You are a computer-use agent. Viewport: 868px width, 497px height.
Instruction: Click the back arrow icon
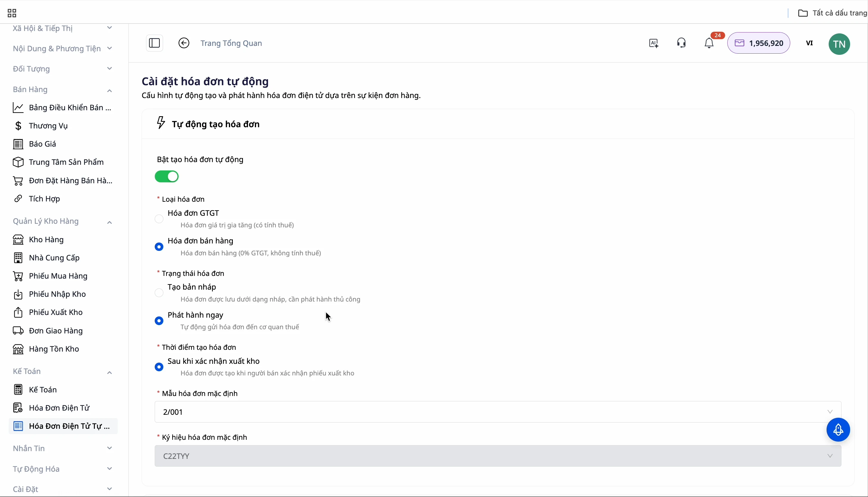pos(184,43)
